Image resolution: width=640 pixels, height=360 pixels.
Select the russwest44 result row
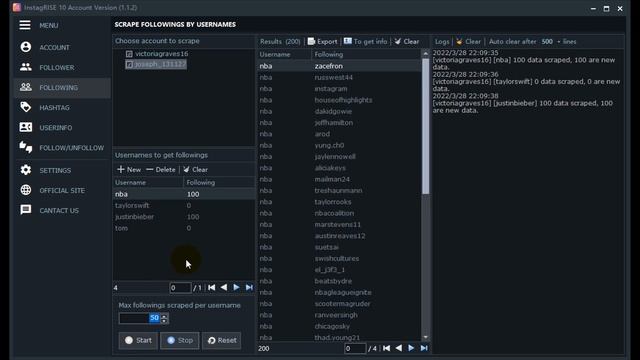[x=340, y=77]
